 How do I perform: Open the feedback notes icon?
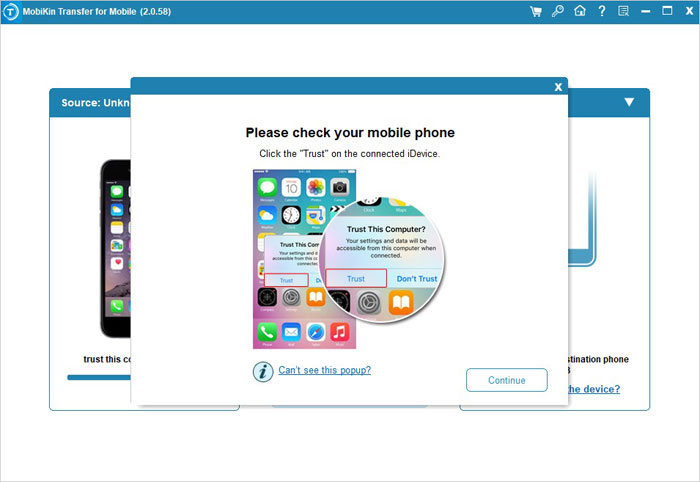623,11
